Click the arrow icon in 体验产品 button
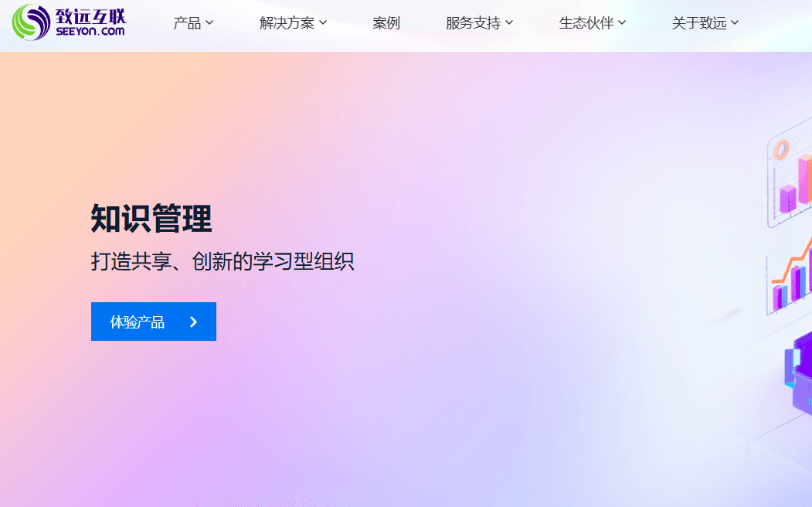The height and width of the screenshot is (507, 812). 194,322
